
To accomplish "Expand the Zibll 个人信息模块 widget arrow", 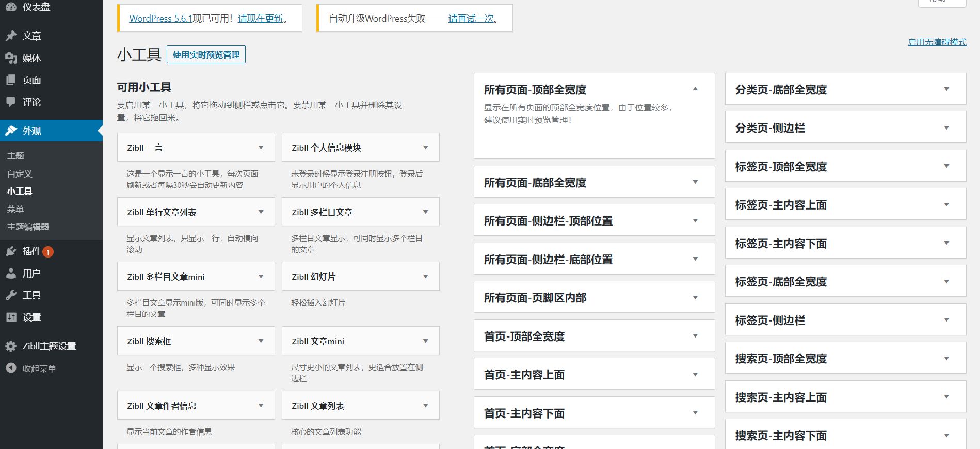I will pos(425,148).
